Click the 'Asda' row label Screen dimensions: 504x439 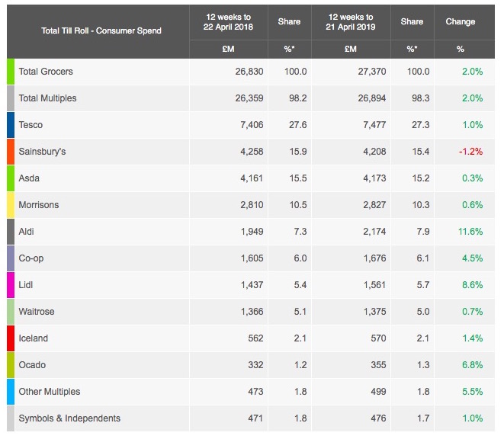click(x=29, y=178)
